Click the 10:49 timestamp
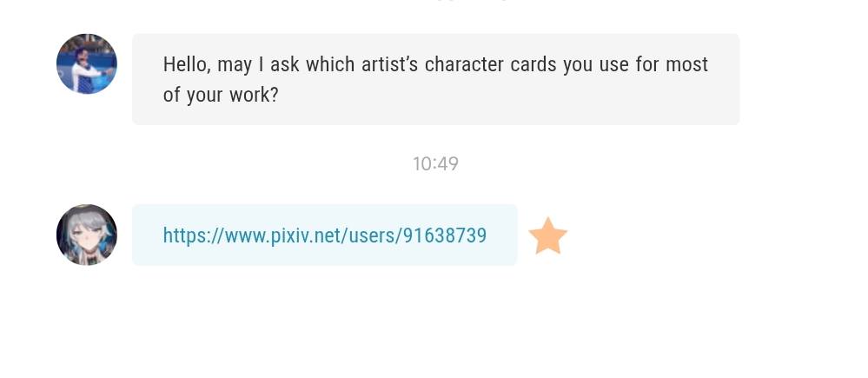 tap(435, 163)
